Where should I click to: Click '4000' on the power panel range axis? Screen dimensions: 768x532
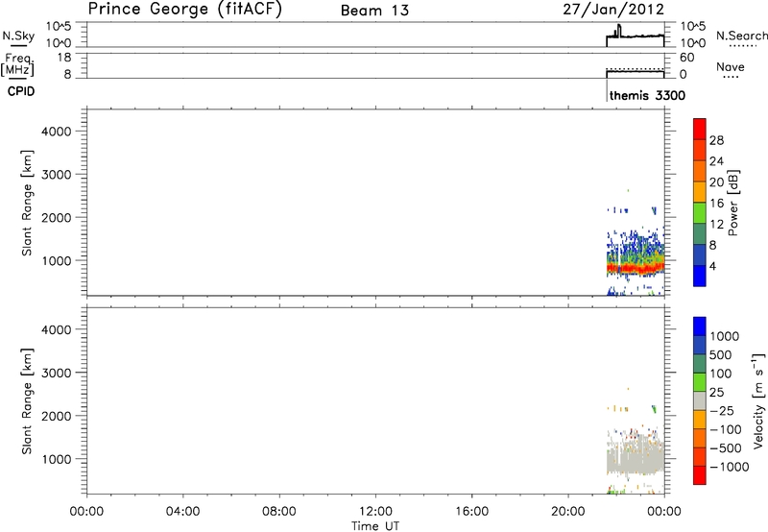[57, 132]
